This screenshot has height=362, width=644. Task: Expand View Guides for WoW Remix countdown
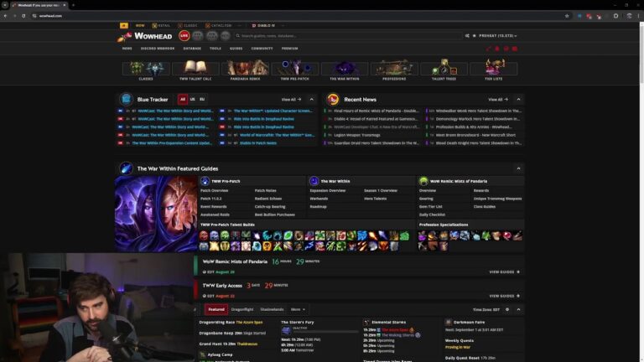(504, 271)
